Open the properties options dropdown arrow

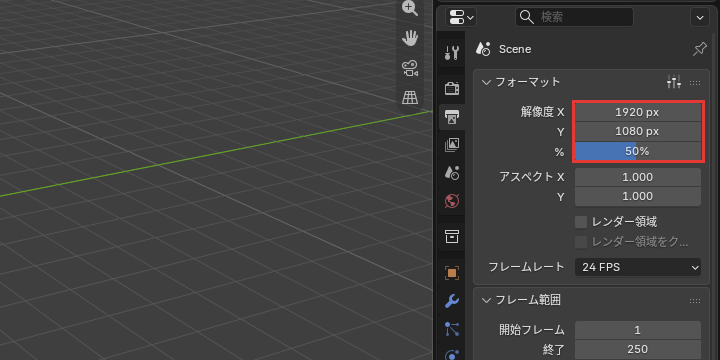point(700,17)
